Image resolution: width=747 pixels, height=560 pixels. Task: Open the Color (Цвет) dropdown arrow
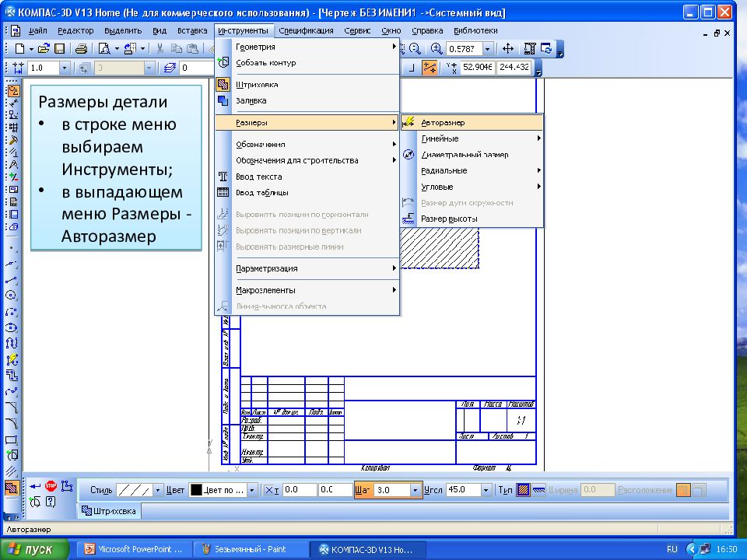(x=252, y=490)
